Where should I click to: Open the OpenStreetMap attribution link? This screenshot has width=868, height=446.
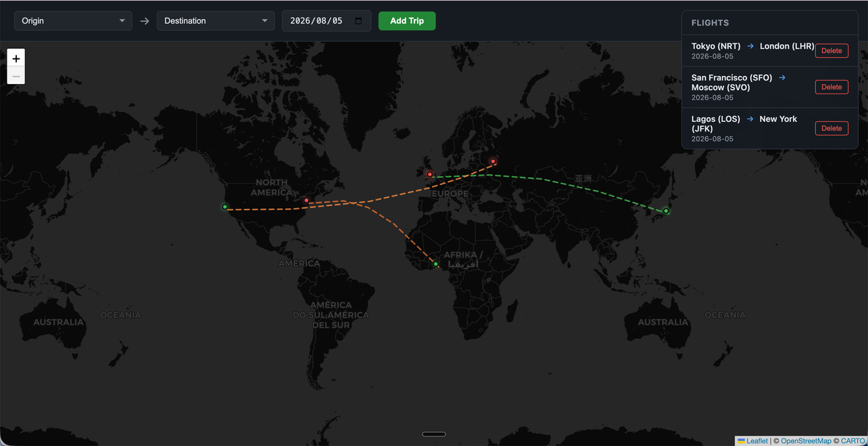(806, 441)
